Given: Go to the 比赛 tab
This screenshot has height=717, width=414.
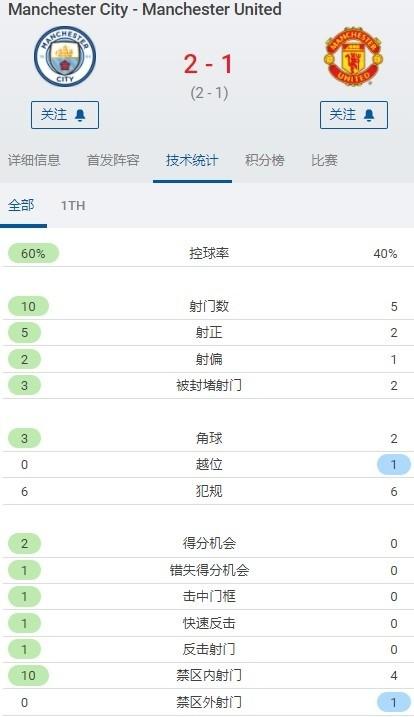Looking at the screenshot, I should [324, 160].
